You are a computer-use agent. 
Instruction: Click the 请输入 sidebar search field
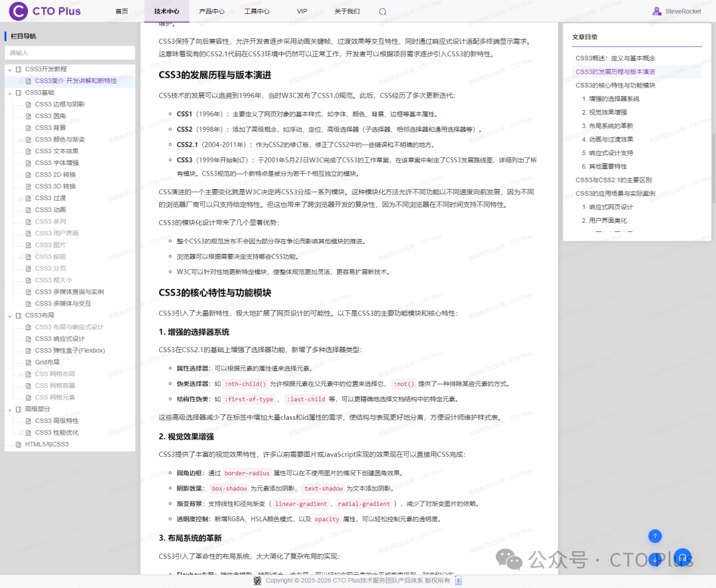[70, 53]
